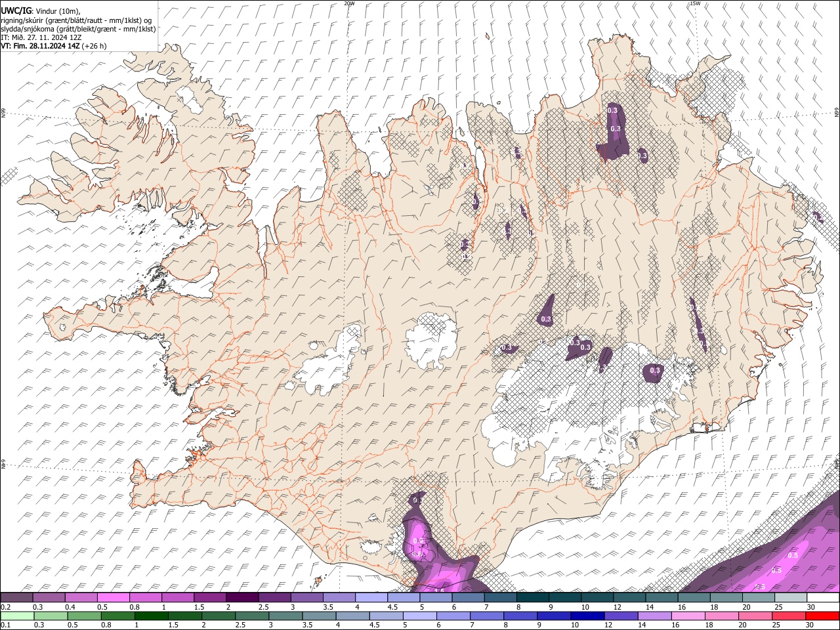Click the bright pink 0.5 swatch in the upper legend
840x630 pixels.
[x=113, y=597]
